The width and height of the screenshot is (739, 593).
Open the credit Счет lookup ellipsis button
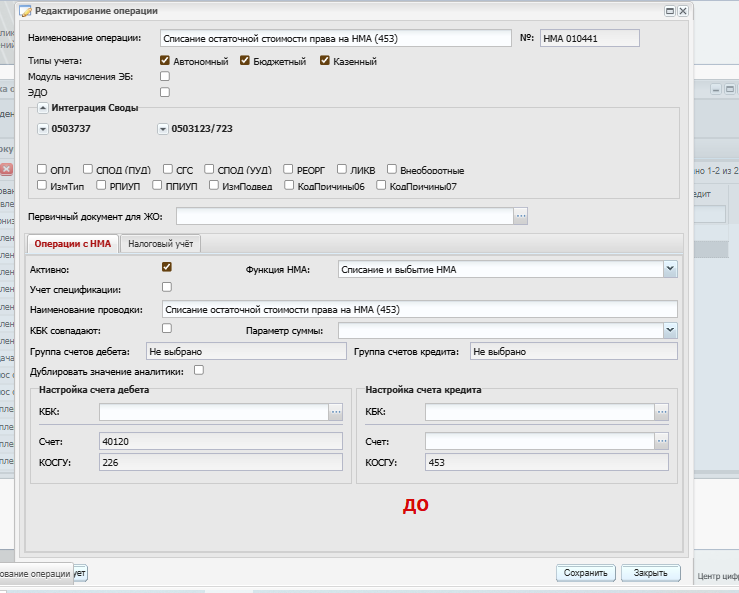pos(662,441)
